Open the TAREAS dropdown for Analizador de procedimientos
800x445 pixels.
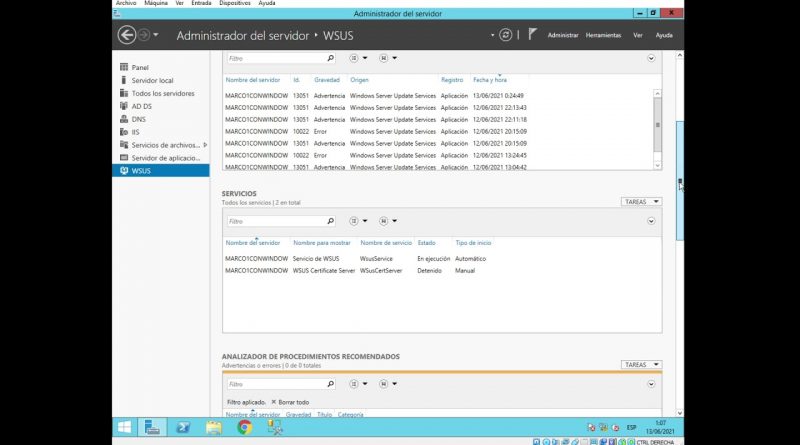(x=641, y=364)
